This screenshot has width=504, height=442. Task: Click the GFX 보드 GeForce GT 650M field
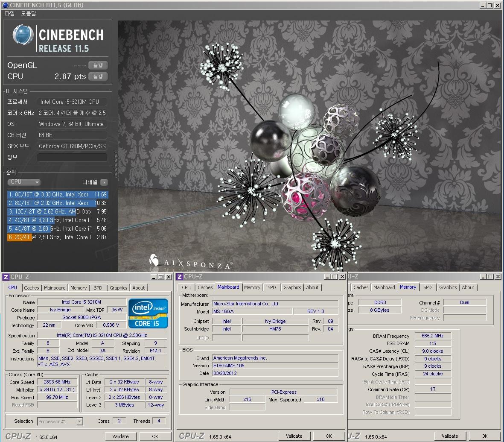click(72, 146)
